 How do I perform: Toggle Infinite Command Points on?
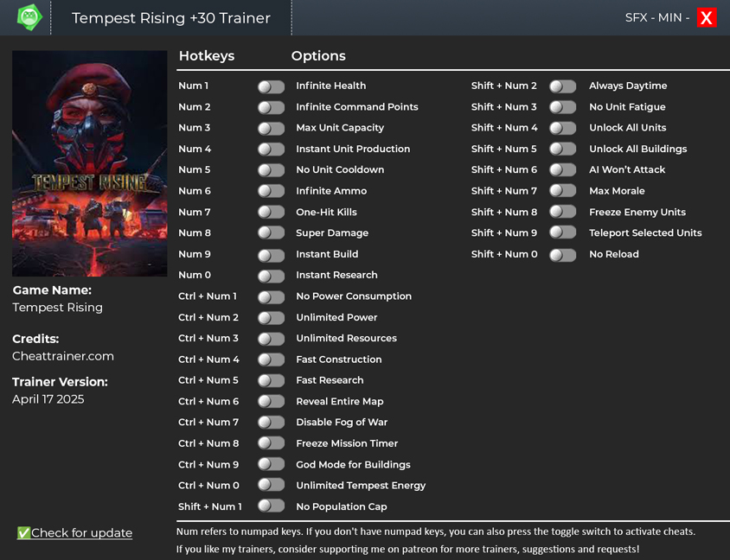271,107
